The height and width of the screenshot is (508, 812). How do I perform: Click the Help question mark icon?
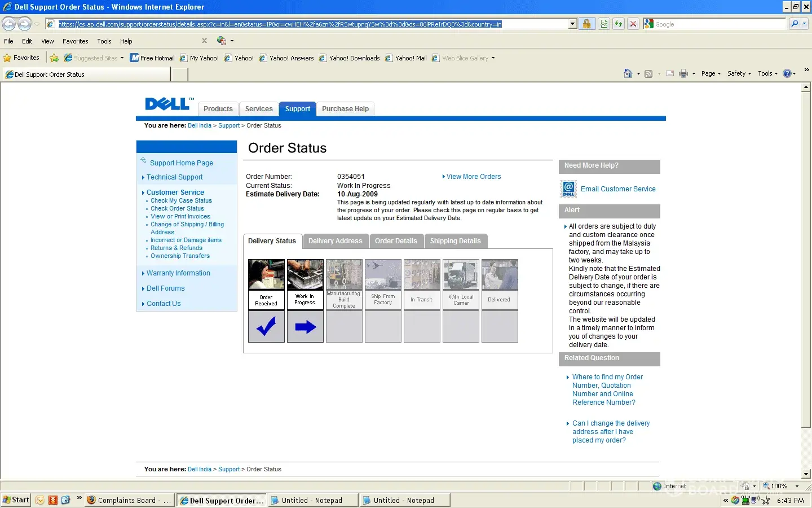pos(787,73)
